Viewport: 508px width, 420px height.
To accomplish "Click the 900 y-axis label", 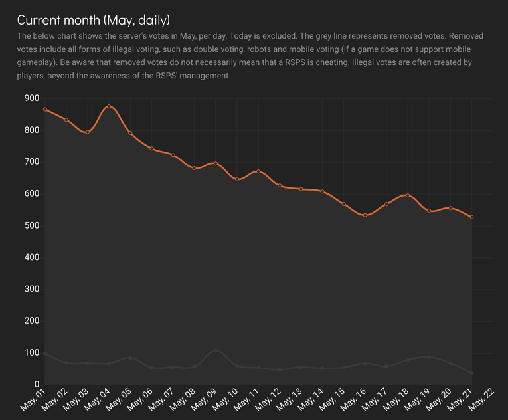I will click(x=31, y=98).
